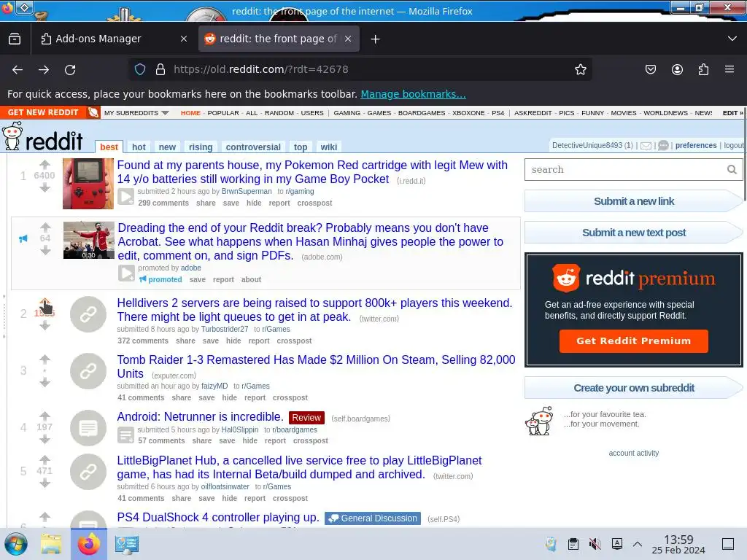747x560 pixels.
Task: Select the top sorting tab
Action: coord(301,147)
